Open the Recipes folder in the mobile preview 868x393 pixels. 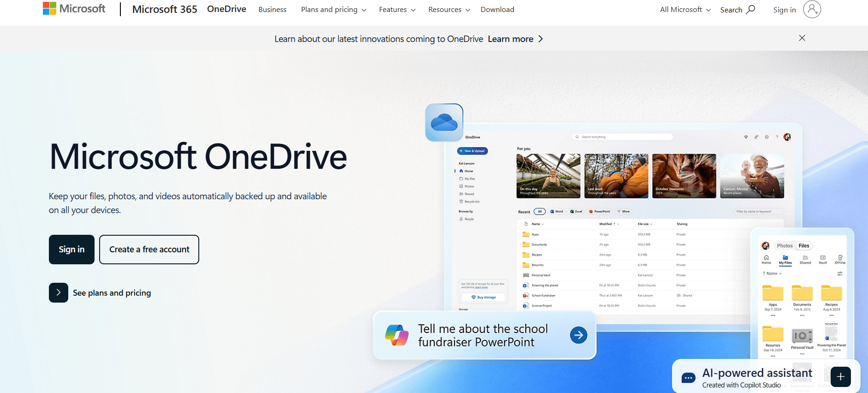pyautogui.click(x=832, y=293)
